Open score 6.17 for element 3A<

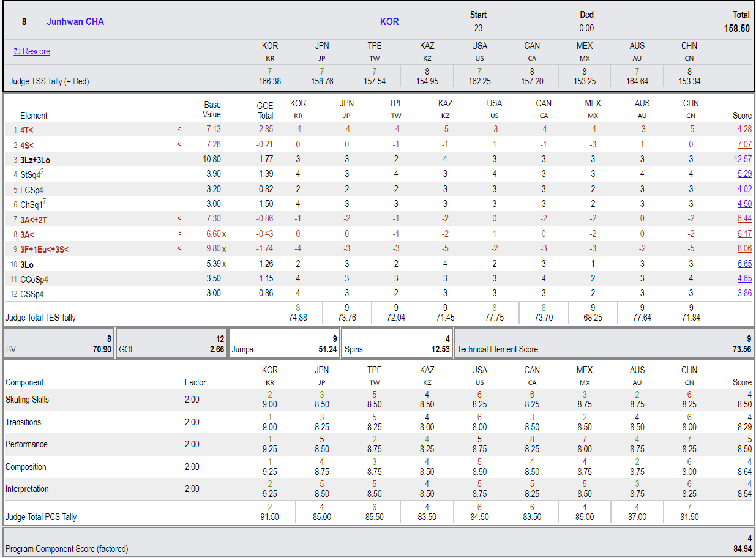pyautogui.click(x=744, y=234)
